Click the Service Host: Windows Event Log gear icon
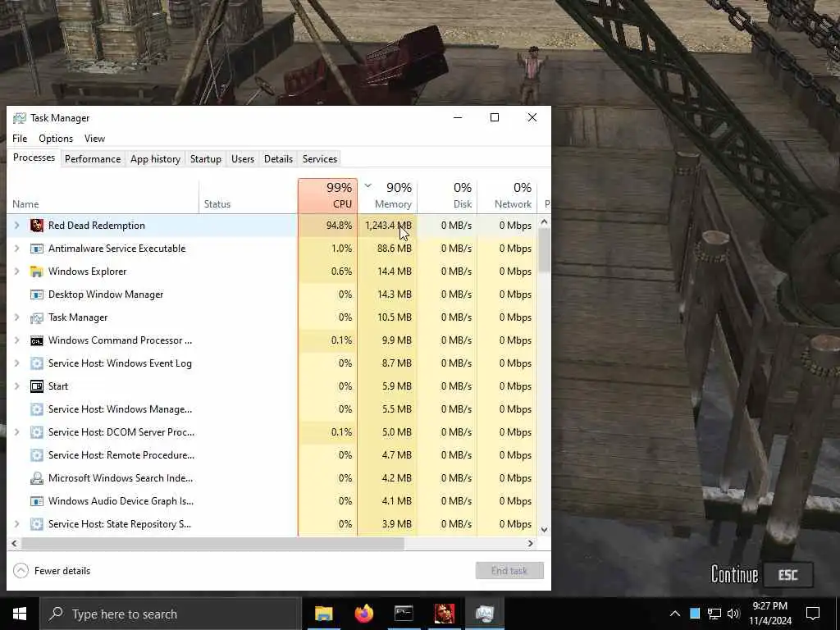This screenshot has width=840, height=630. point(36,363)
